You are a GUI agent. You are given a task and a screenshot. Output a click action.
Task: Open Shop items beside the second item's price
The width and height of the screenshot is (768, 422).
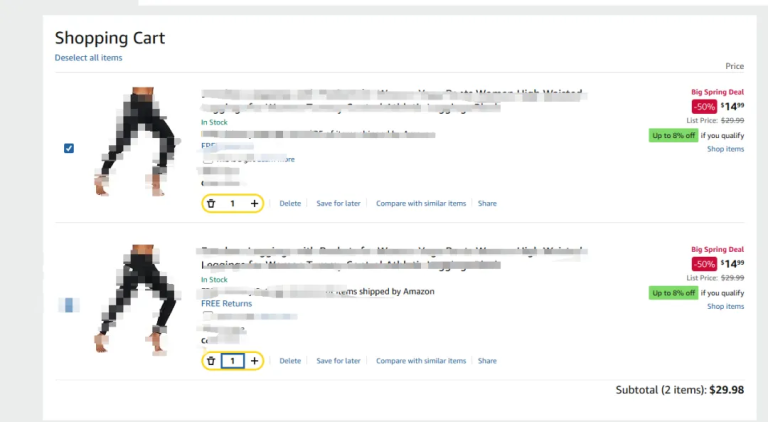click(x=725, y=306)
